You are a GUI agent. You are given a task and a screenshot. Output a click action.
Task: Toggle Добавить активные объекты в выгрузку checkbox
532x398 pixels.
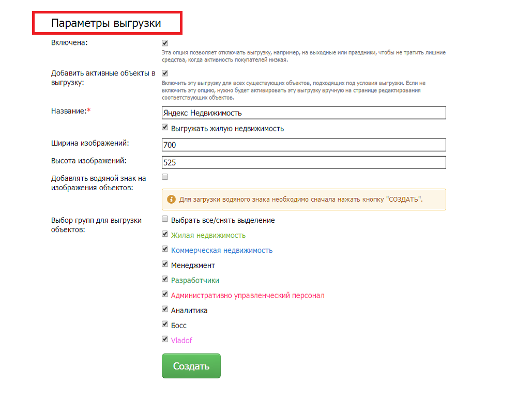point(165,73)
